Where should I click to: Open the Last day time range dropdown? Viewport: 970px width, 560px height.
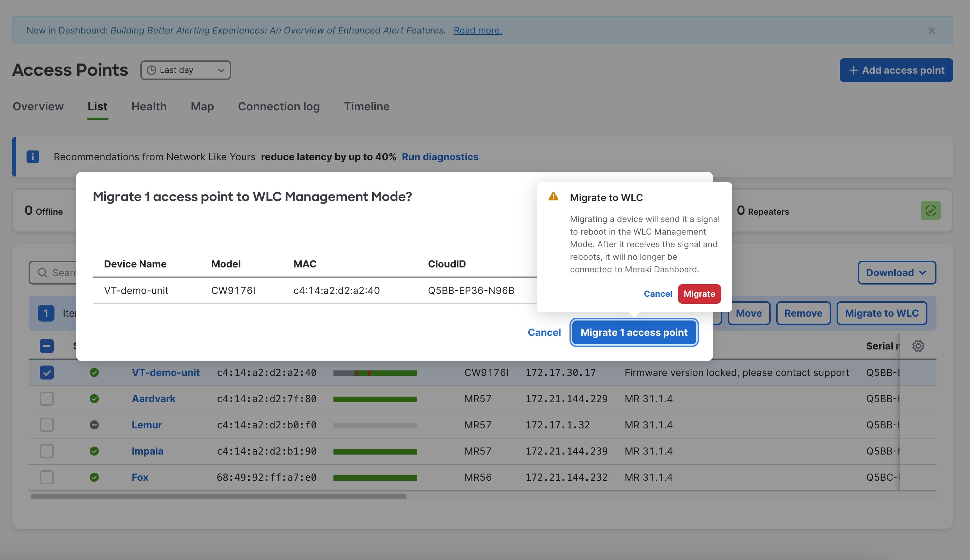[x=186, y=70]
